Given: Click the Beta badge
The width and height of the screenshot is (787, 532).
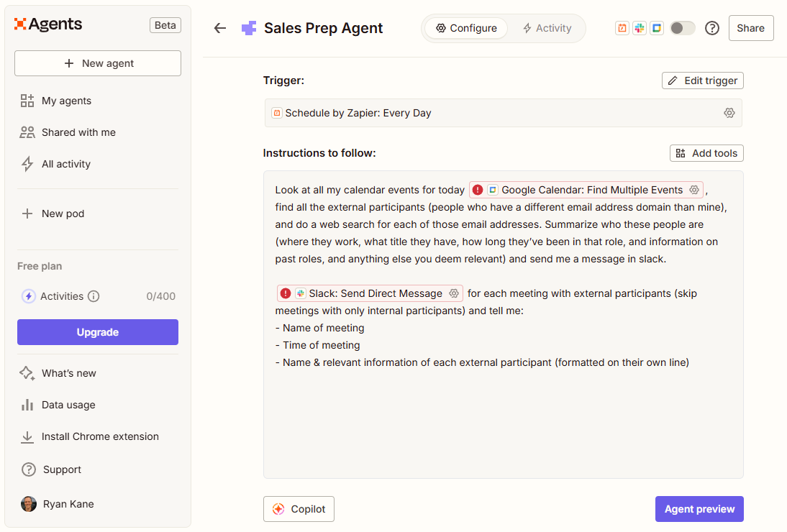Looking at the screenshot, I should pyautogui.click(x=165, y=25).
